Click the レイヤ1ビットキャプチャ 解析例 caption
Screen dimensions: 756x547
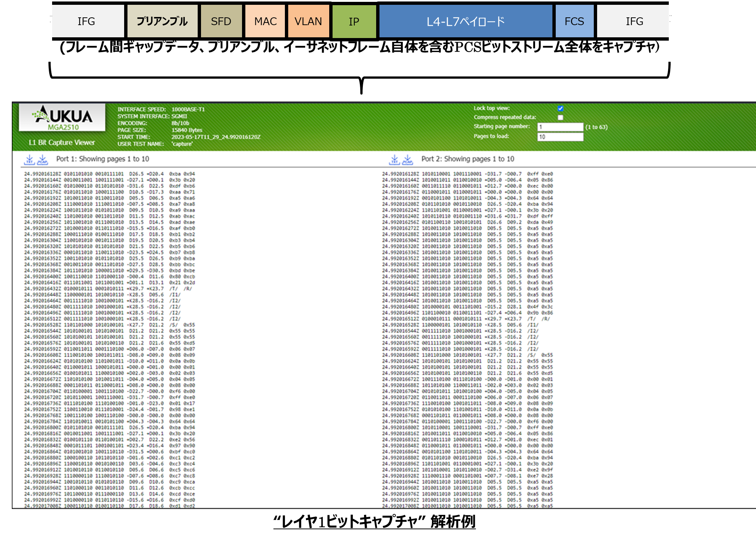click(374, 522)
